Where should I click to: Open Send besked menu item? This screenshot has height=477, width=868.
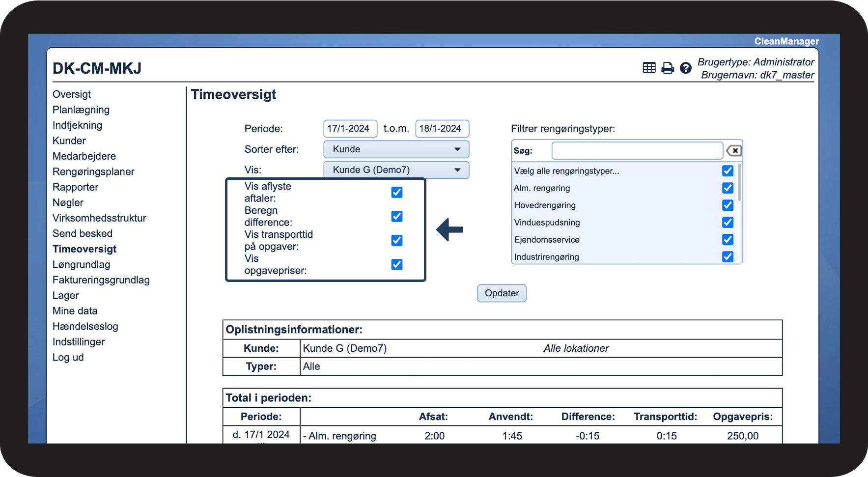click(83, 233)
